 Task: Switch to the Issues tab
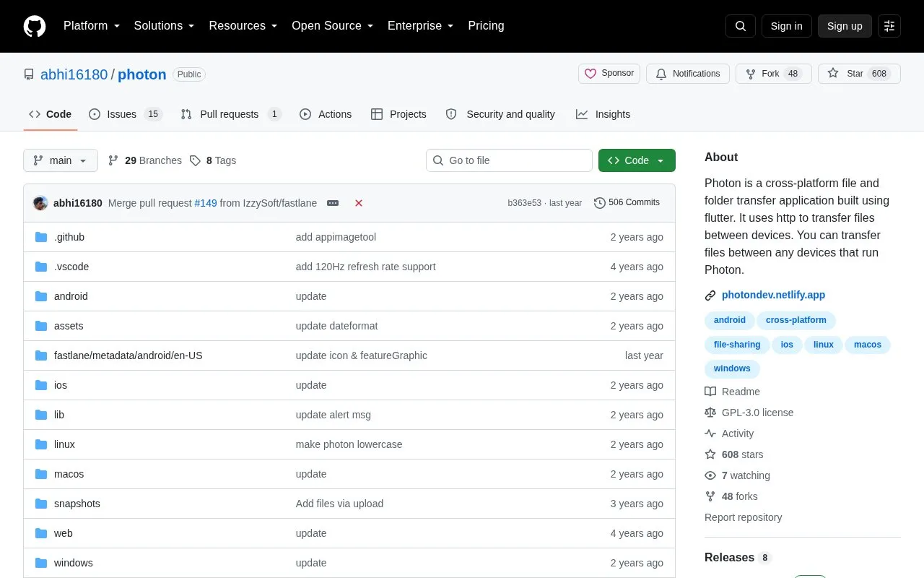(x=126, y=114)
